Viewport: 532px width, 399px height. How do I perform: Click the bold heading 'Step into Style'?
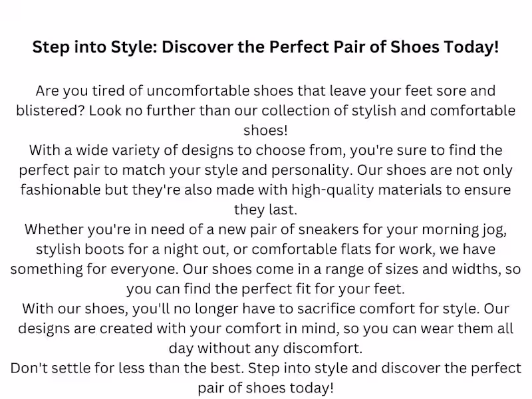point(265,48)
